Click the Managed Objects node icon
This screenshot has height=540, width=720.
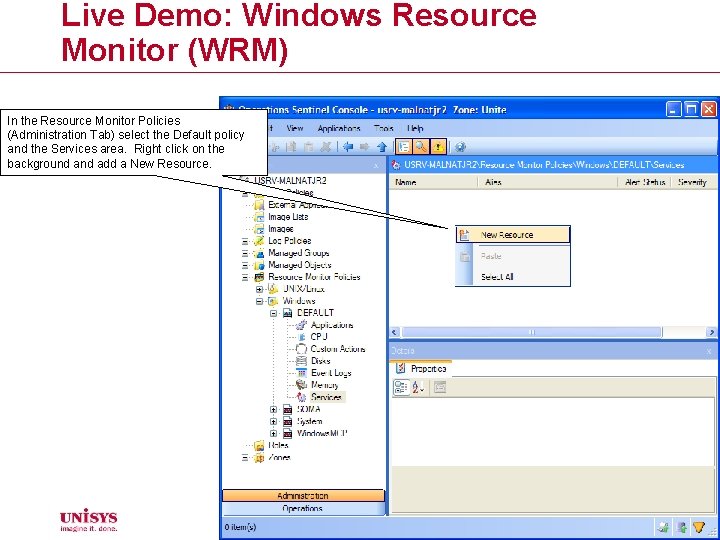point(259,265)
